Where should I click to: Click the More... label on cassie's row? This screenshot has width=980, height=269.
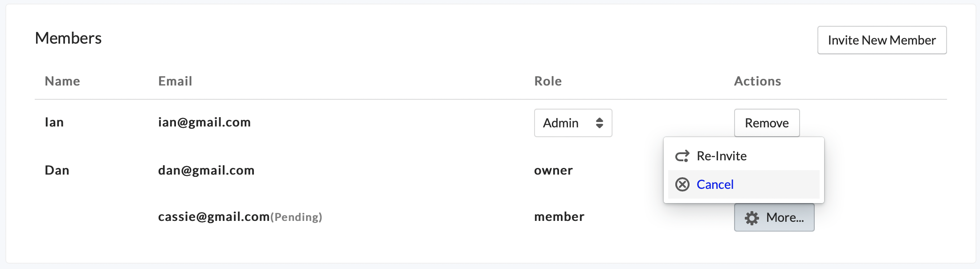pyautogui.click(x=785, y=217)
